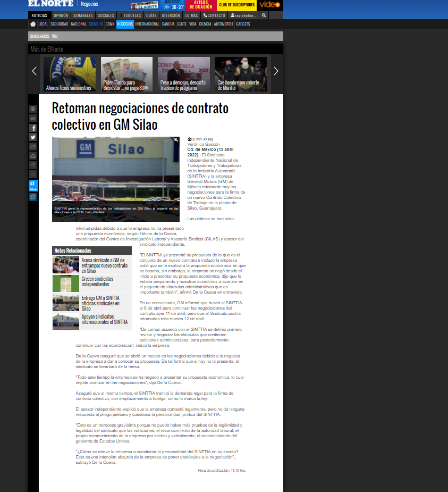Click the headline 'Retoman negociaciones de contrato colectivo'

[140, 116]
